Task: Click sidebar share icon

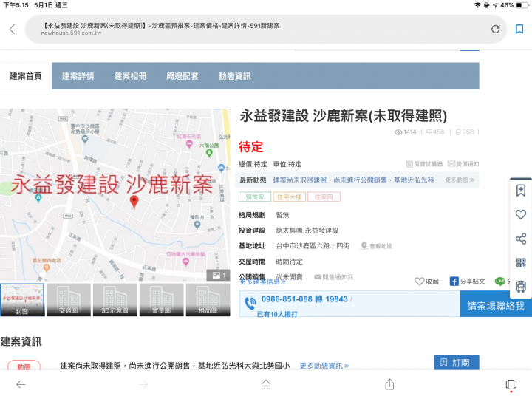Action: point(521,239)
